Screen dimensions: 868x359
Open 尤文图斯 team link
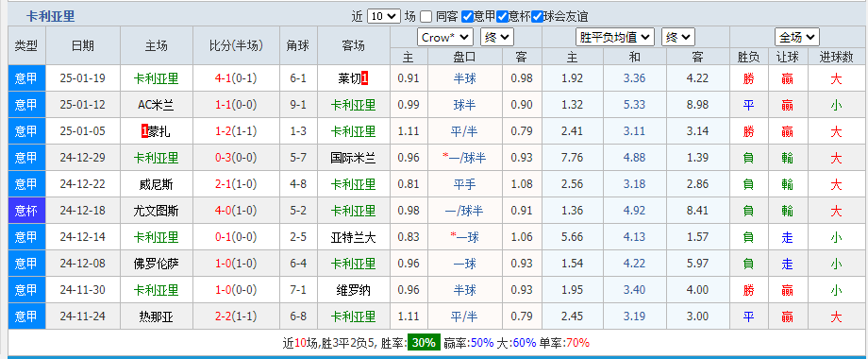coord(156,211)
